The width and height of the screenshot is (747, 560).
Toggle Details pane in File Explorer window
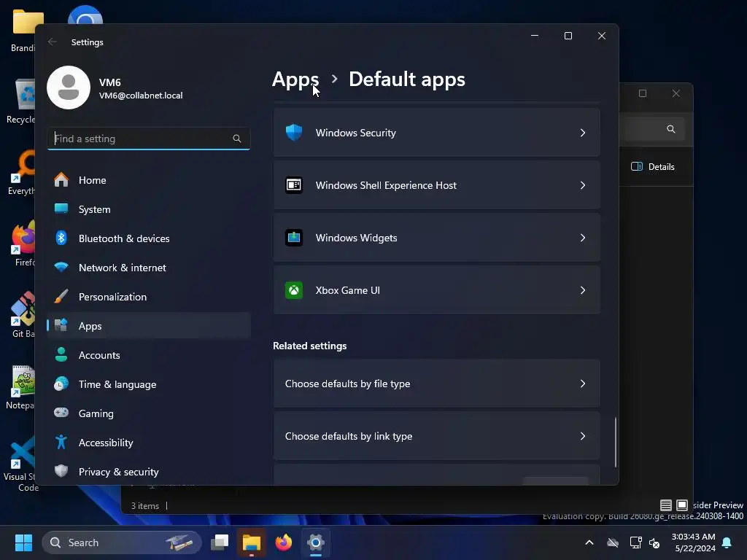click(653, 167)
